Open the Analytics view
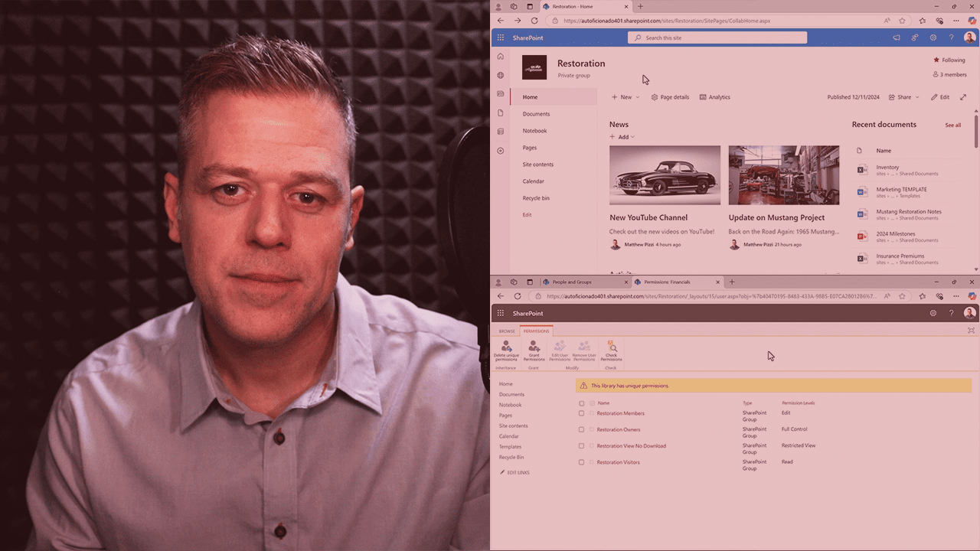 (x=714, y=97)
